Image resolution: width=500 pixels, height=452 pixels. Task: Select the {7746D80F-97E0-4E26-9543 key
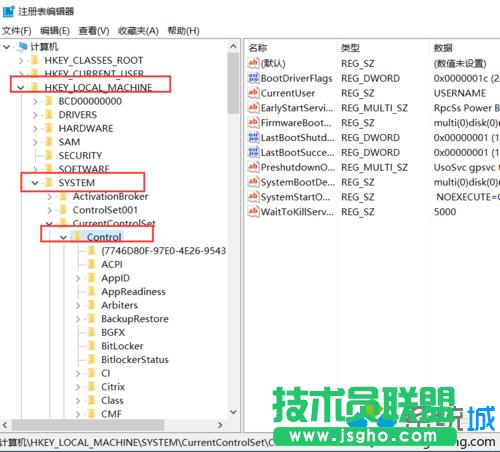pos(163,251)
